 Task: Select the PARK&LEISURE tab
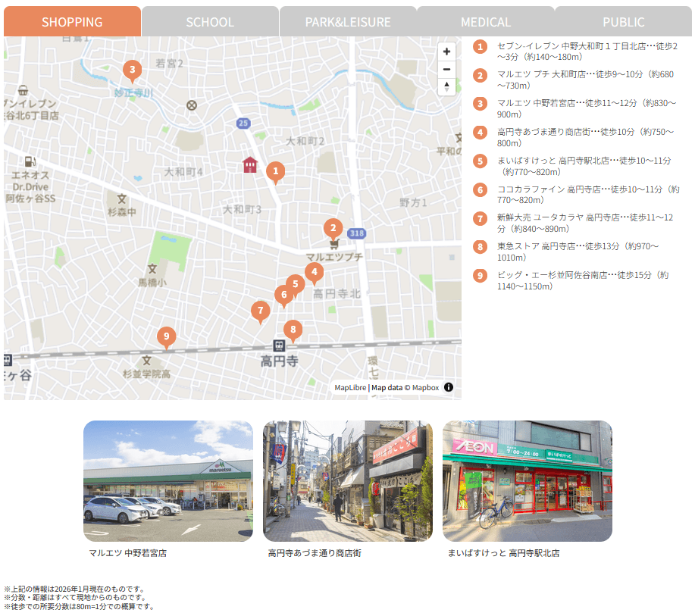(348, 21)
